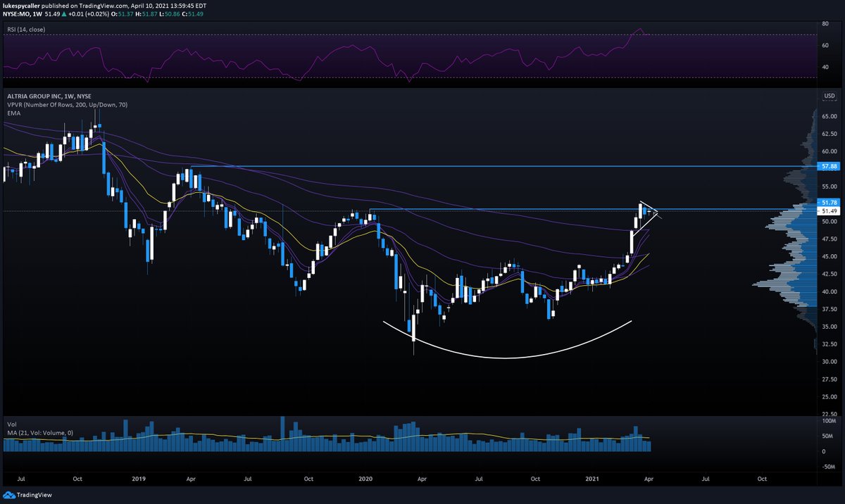Click the 35.00 tick on the price axis
This screenshot has width=845, height=504.
[x=829, y=327]
